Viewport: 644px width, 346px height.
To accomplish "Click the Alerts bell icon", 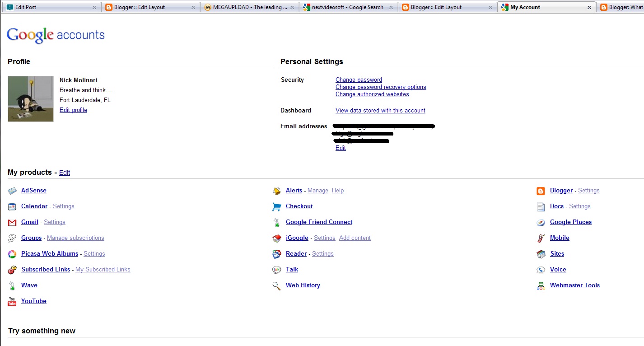I will (x=277, y=191).
